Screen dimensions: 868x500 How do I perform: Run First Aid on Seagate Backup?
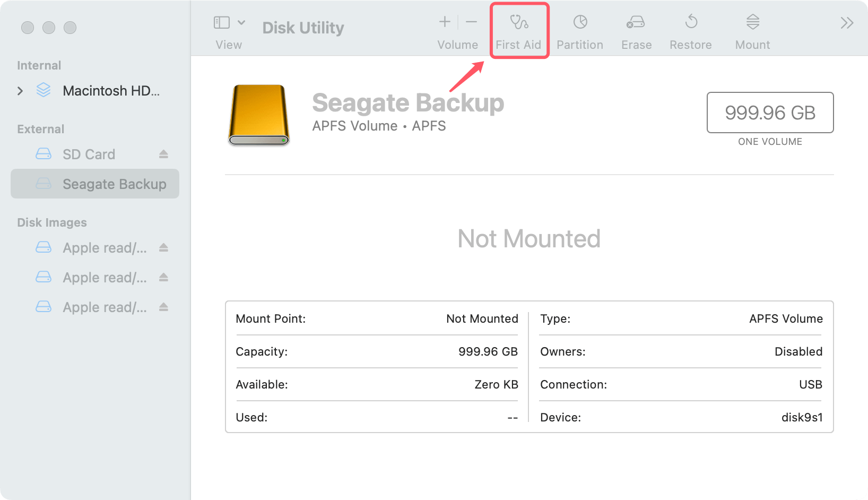tap(519, 29)
